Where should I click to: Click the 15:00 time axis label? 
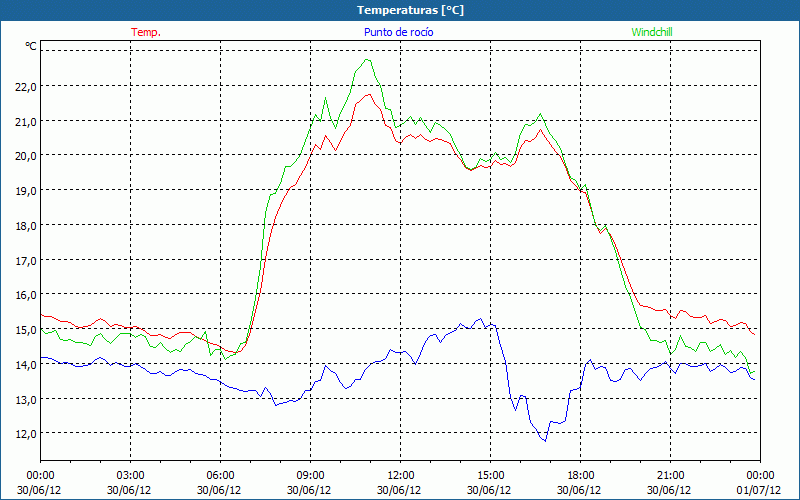coord(490,476)
